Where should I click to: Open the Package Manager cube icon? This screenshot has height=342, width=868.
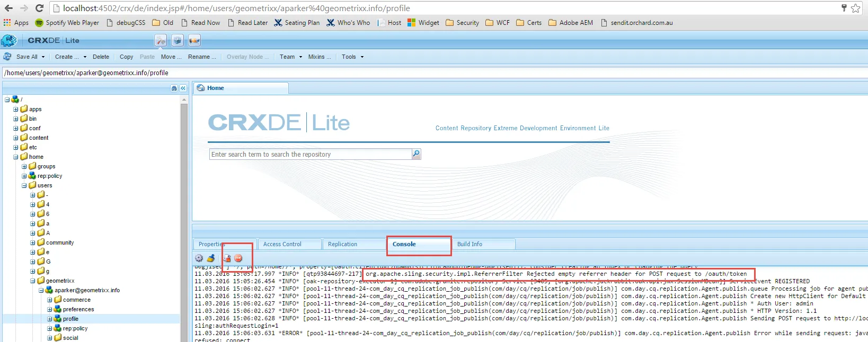pos(178,40)
